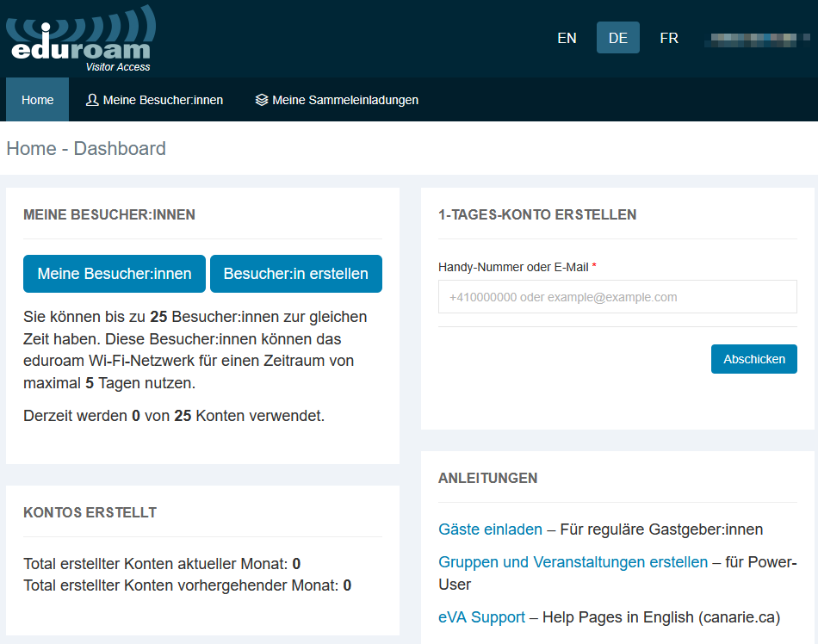Open the eVA Support help link
This screenshot has width=818, height=644.
(x=481, y=617)
